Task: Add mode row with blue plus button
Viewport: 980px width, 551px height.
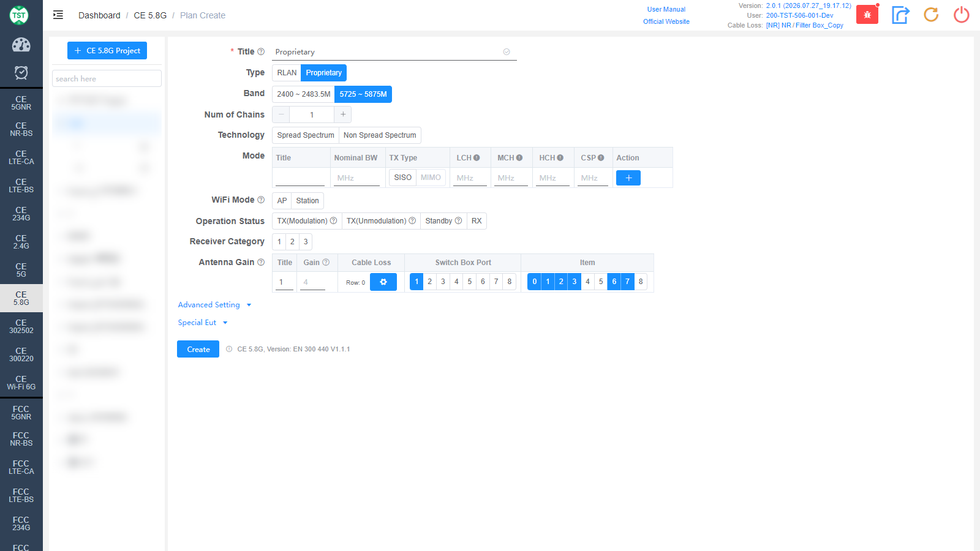Action: pos(628,178)
